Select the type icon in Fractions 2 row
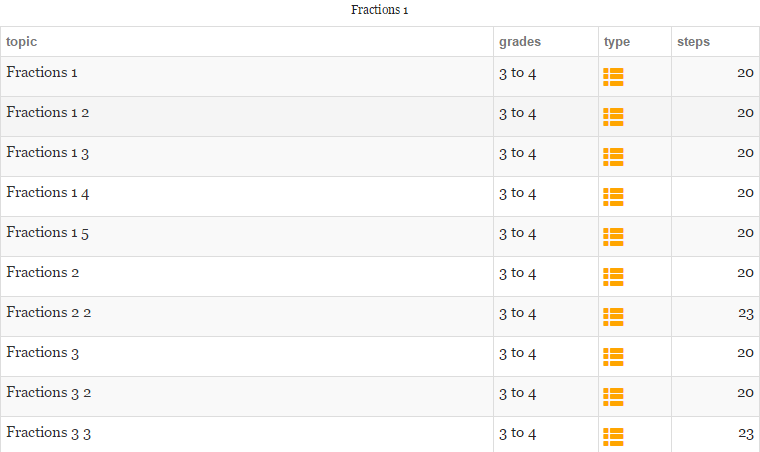The image size is (760, 452). pos(613,277)
